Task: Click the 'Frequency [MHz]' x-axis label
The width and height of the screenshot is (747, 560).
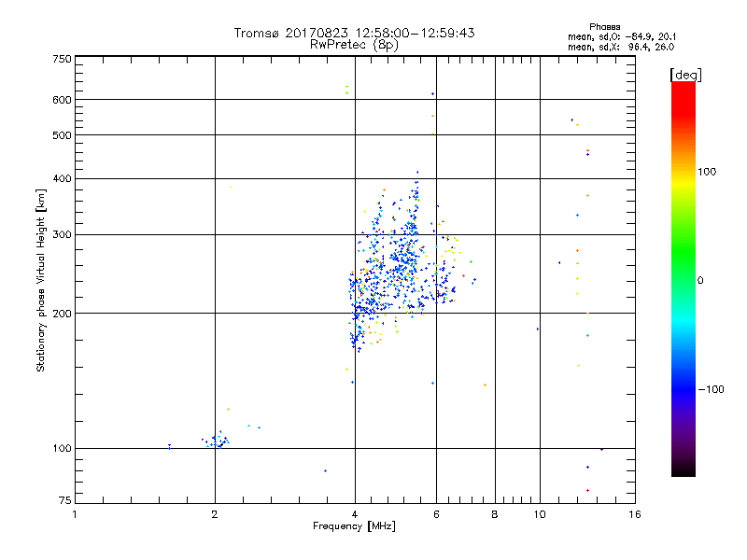Action: (x=354, y=526)
